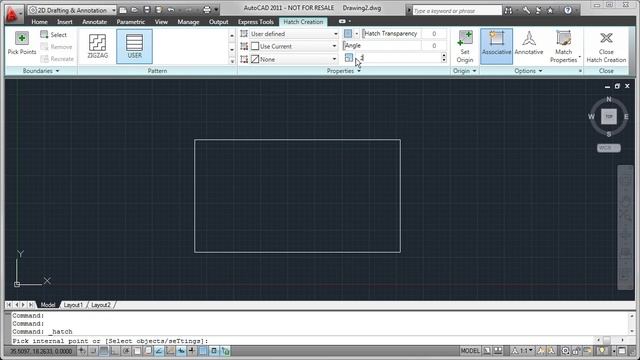Toggle Ortho Mode in status bar
The image size is (640, 360).
[115, 351]
